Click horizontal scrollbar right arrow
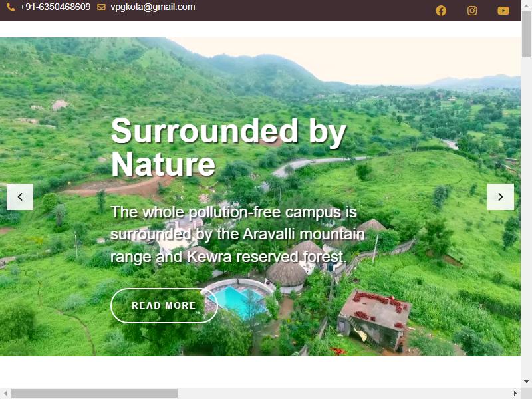 tap(515, 393)
